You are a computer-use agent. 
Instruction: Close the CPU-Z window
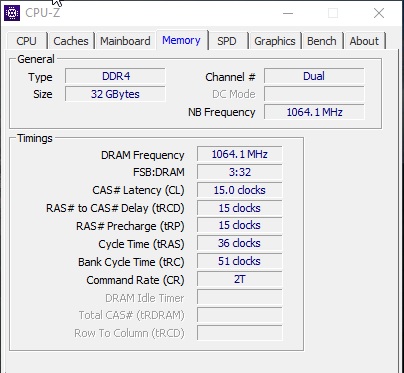pos(379,13)
